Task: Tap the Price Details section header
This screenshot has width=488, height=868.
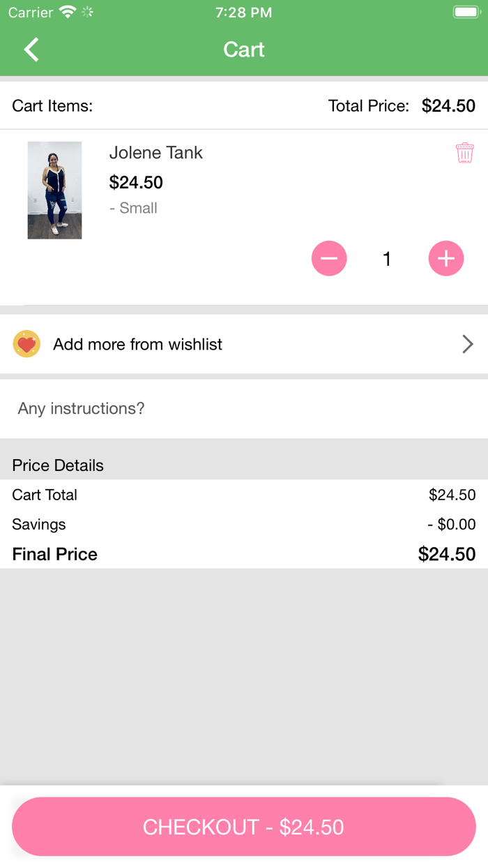Action: pyautogui.click(x=58, y=465)
